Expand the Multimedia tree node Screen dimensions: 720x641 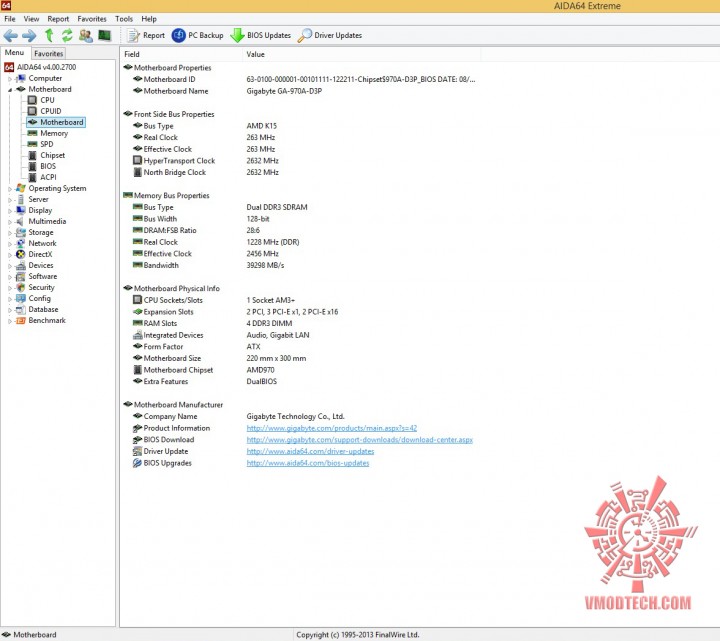tap(10, 222)
